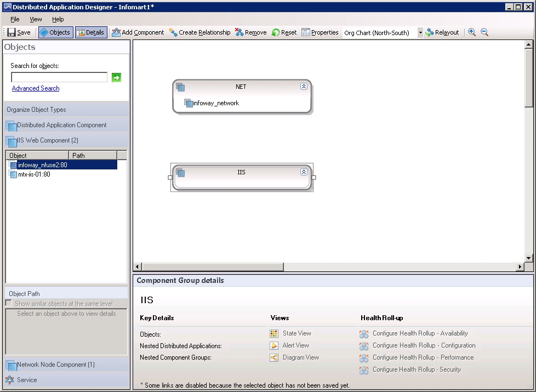Click the infoway_network object icon
Screen dimensions: 536x392
click(188, 103)
